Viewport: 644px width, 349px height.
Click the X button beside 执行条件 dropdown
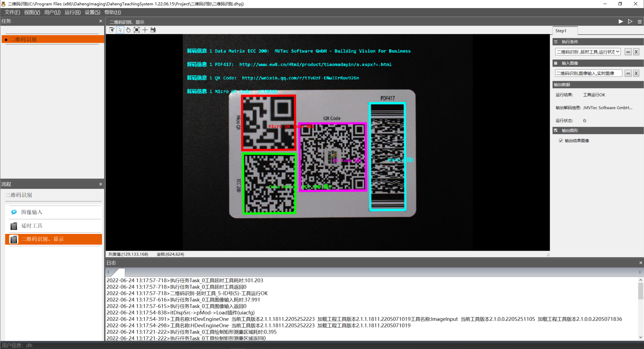pyautogui.click(x=636, y=52)
